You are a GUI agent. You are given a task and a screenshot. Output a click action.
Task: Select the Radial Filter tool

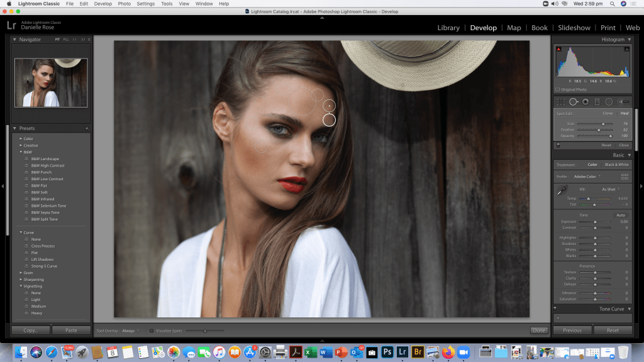[x=609, y=102]
